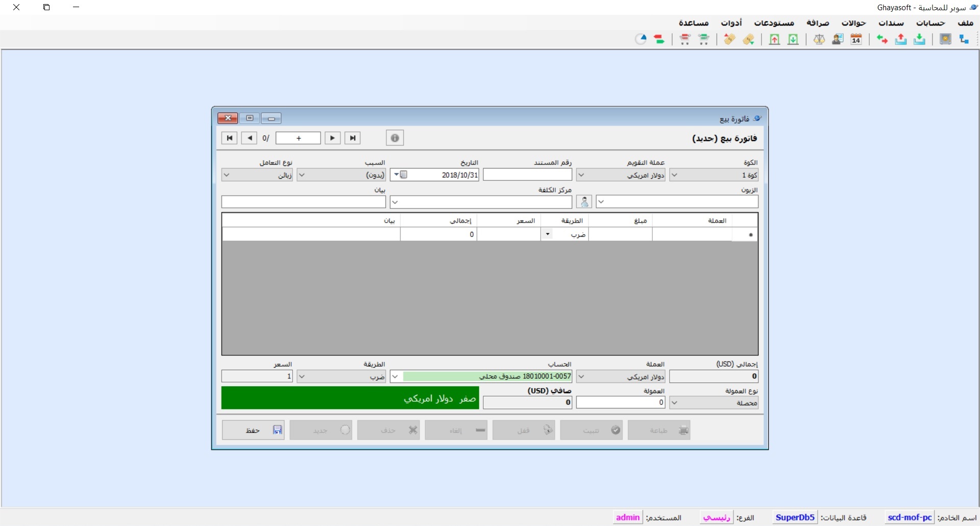Click the tray with green down arrow icon
Viewport: 980px width, 526px height.
(919, 39)
